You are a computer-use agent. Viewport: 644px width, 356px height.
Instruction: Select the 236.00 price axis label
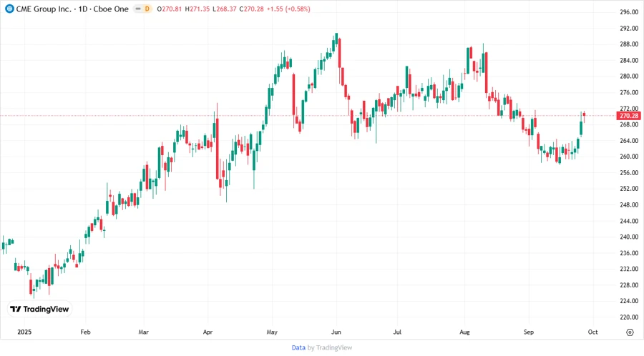629,253
